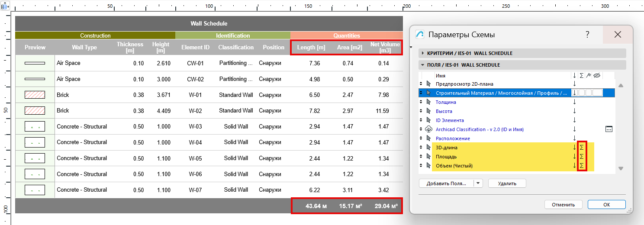Viewport: 644px width, 225px height.
Task: Open classification options via the ellipsis icon
Action: point(609,129)
